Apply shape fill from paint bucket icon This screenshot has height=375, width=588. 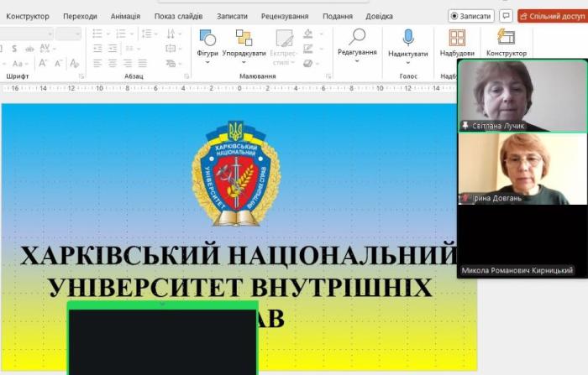coord(308,34)
